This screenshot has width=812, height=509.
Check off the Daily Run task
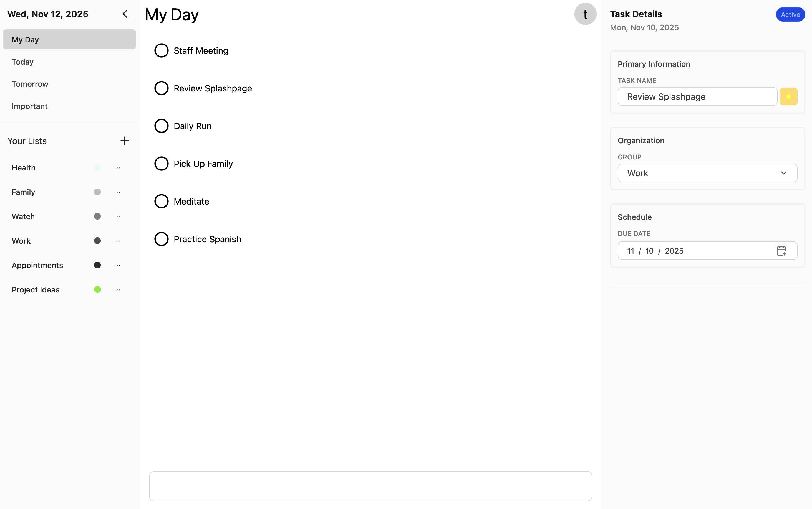click(x=162, y=126)
